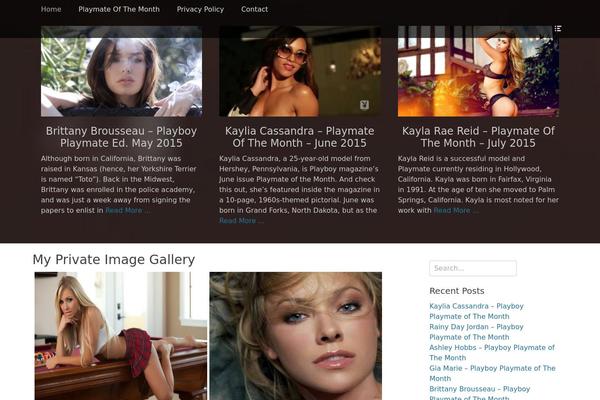The width and height of the screenshot is (600, 400).
Task: Select the Recent Posts heading
Action: (457, 291)
